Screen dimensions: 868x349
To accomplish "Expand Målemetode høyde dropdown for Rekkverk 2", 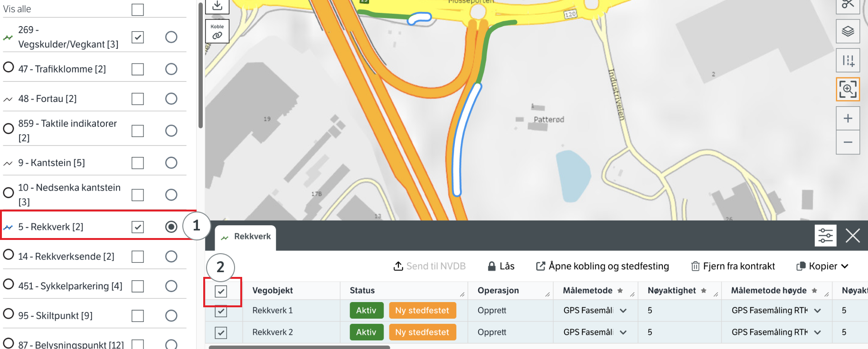I will [817, 332].
